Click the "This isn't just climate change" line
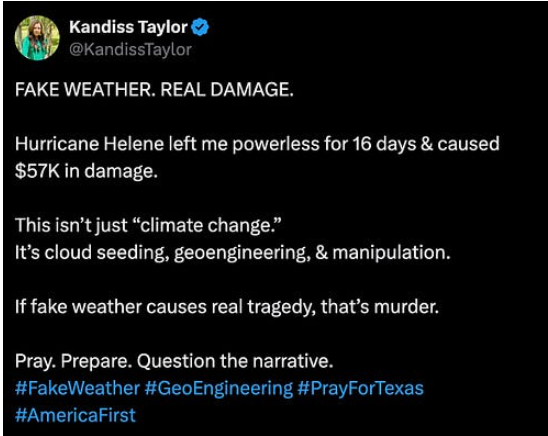 coord(148,225)
